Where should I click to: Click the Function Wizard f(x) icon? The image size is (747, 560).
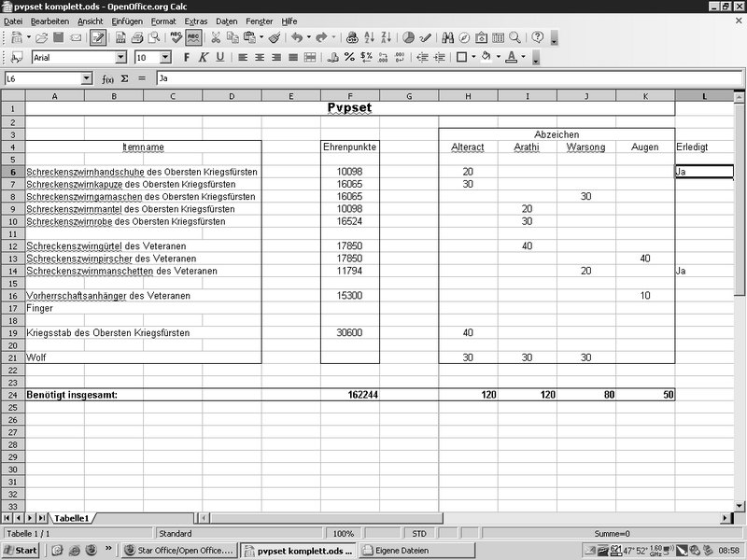(107, 79)
